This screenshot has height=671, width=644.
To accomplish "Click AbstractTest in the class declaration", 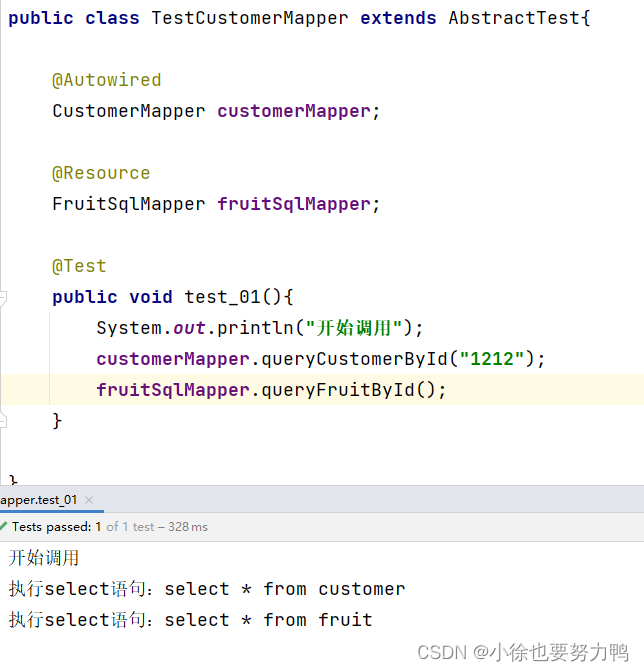I will [514, 18].
